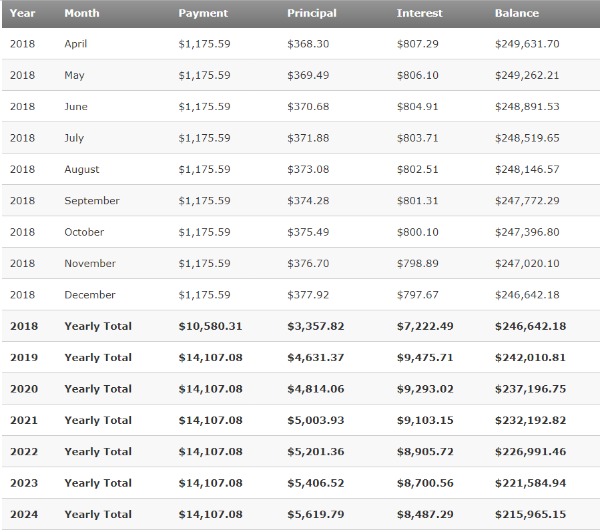This screenshot has height=532, width=600.
Task: Click October's interest amount $800.10
Action: (417, 232)
